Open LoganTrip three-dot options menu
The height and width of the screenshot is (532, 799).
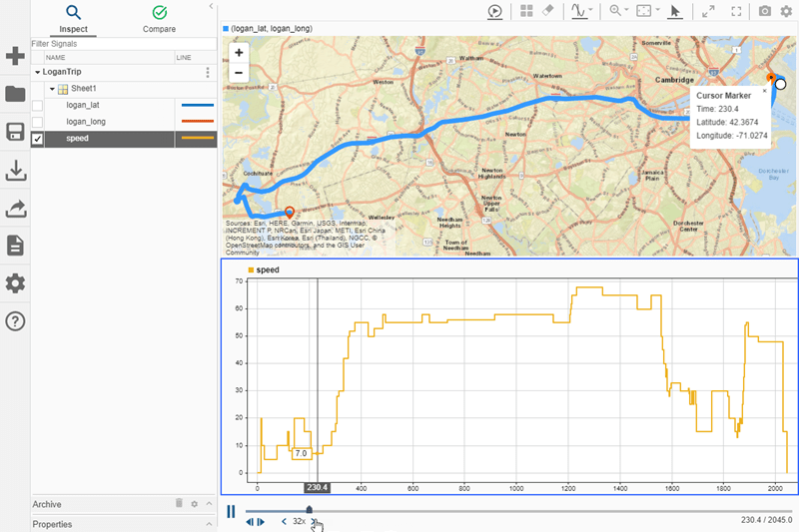pos(208,72)
